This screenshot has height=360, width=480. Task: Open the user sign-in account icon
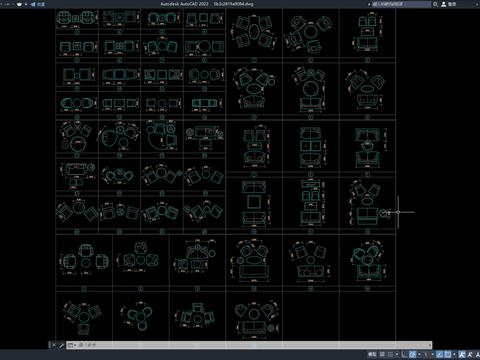tap(444, 4)
